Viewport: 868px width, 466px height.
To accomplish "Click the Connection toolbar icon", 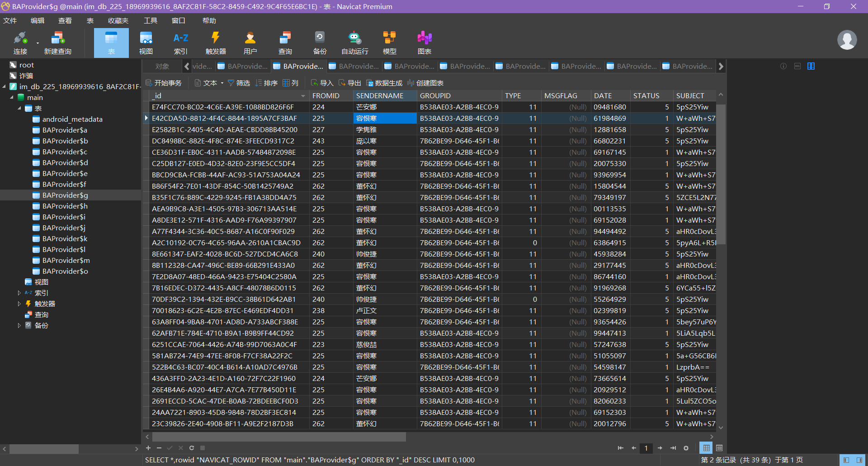I will point(20,43).
